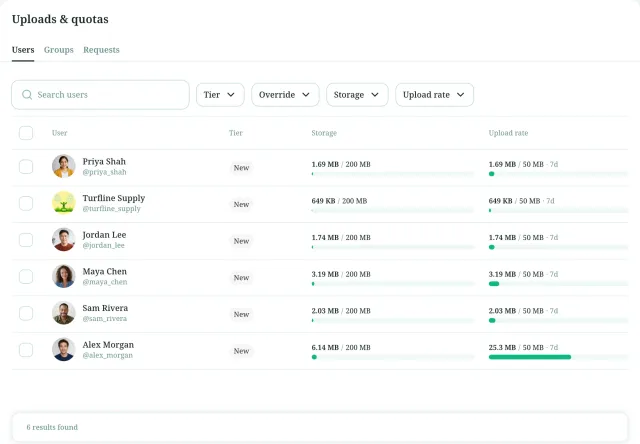Click Maya Chen's upload rate progress bar
Viewport: 640px width, 444px height.
click(x=558, y=284)
